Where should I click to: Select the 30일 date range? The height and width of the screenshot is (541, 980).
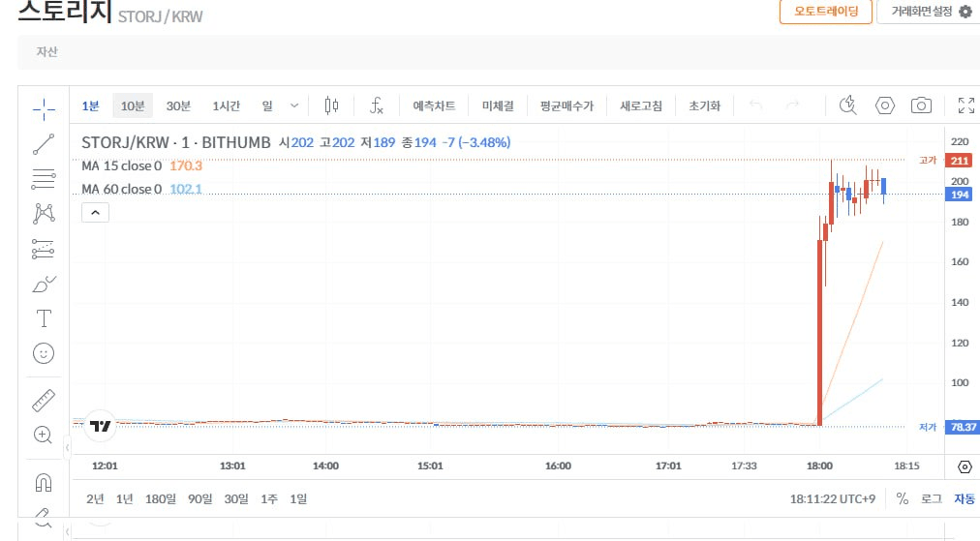click(236, 498)
